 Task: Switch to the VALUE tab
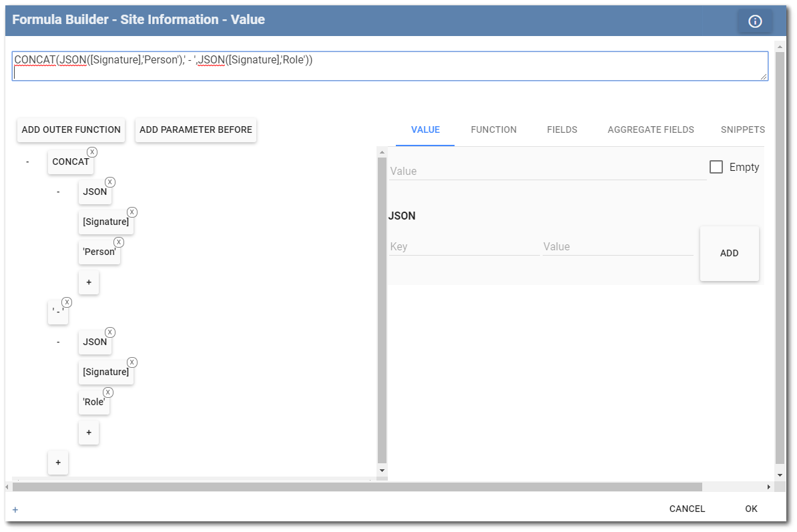[x=425, y=129]
